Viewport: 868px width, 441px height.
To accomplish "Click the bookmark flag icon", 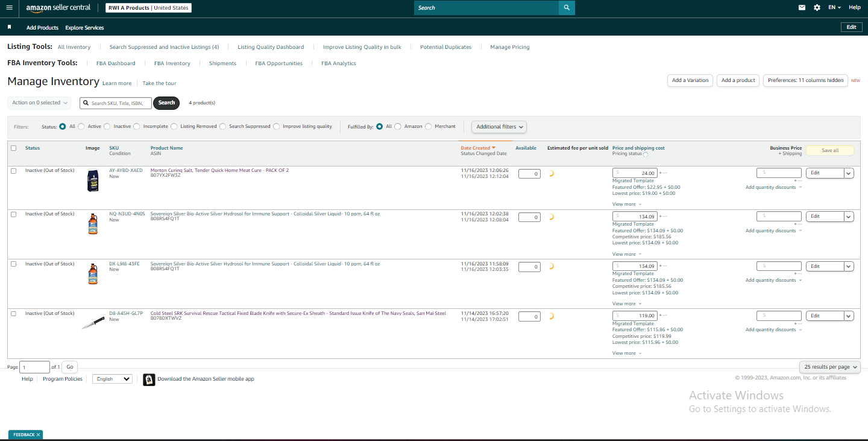I will (9, 27).
